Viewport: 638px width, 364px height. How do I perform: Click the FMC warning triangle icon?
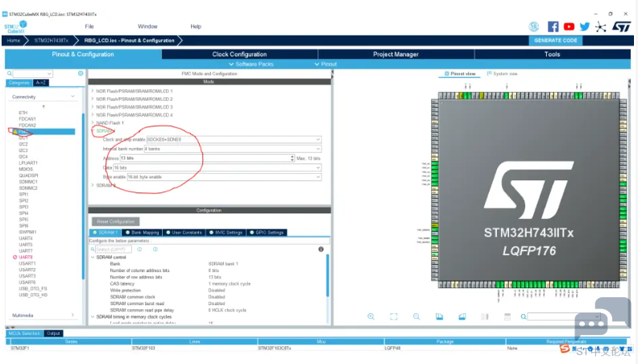point(14,131)
